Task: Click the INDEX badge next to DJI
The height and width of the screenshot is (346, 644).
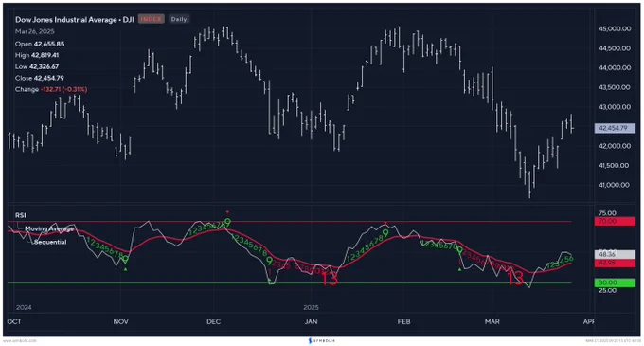Action: [152, 19]
